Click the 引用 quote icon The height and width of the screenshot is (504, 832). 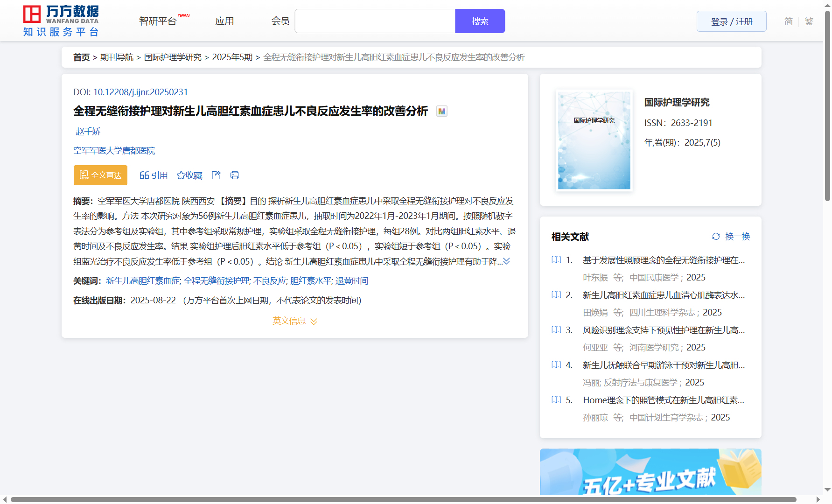pyautogui.click(x=144, y=175)
